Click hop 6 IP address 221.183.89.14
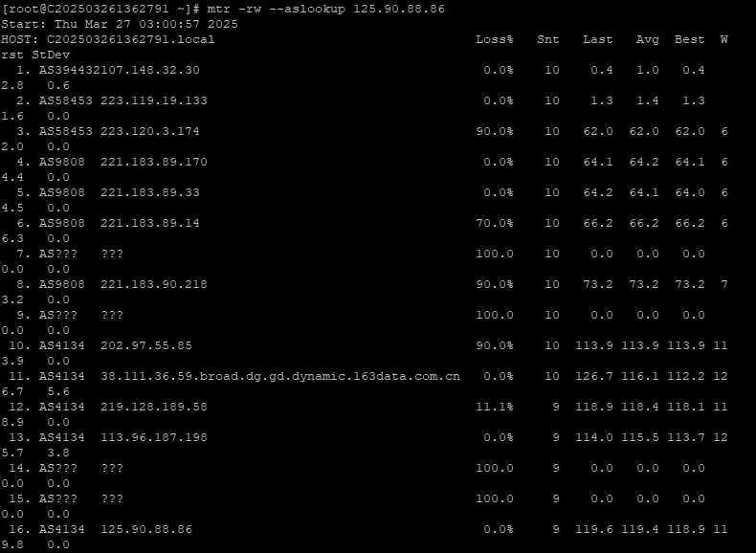 coord(149,223)
